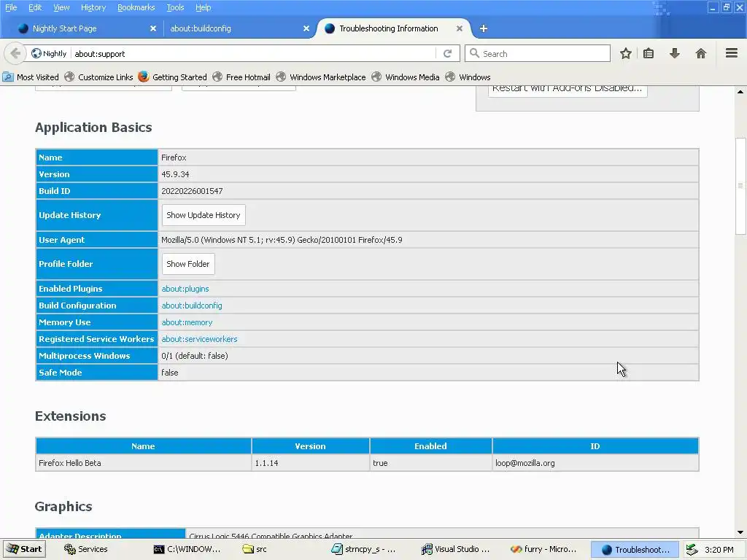Open the Bookmarks menu
Image resolution: width=747 pixels, height=560 pixels.
[136, 7]
